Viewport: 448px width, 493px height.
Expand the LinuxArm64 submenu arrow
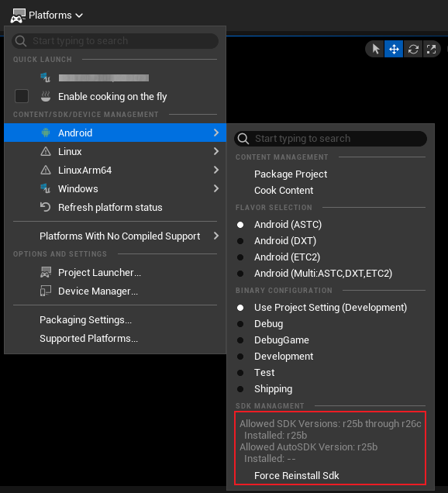[216, 170]
